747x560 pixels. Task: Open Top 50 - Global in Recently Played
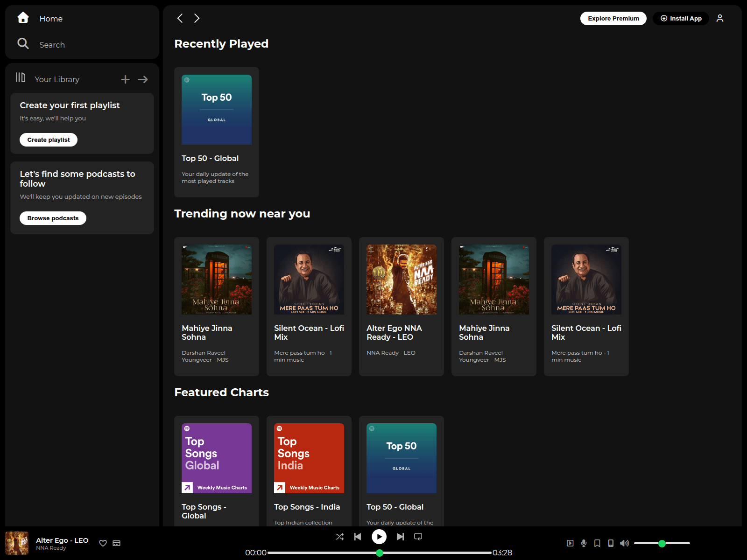pos(217,132)
